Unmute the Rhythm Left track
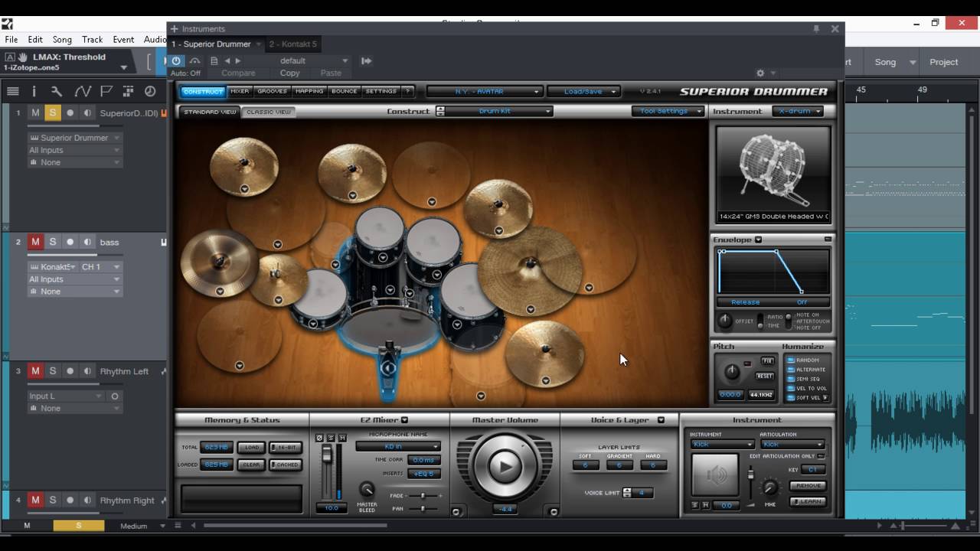The image size is (980, 551). coord(35,371)
